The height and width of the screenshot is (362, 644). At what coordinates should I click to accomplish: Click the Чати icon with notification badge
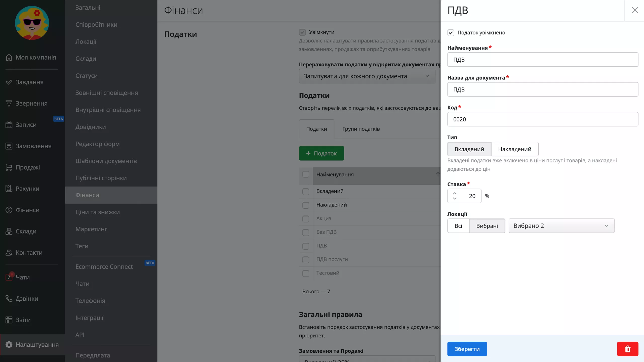tap(9, 277)
